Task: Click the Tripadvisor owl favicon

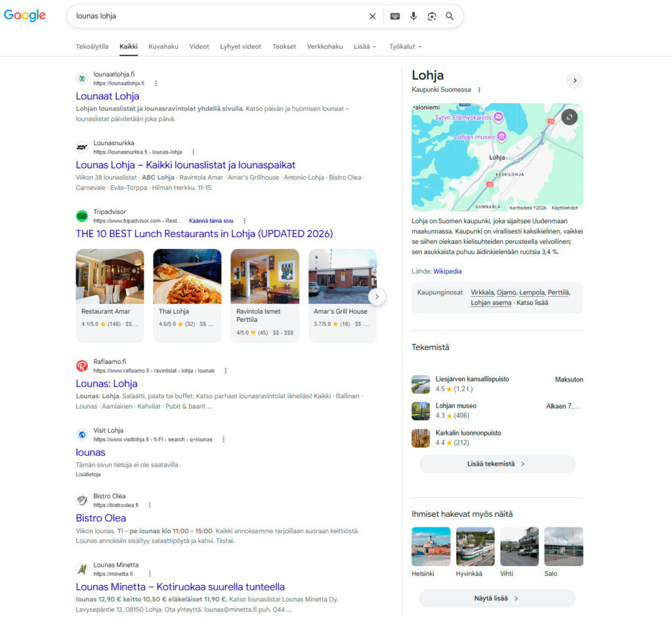Action: tap(82, 215)
